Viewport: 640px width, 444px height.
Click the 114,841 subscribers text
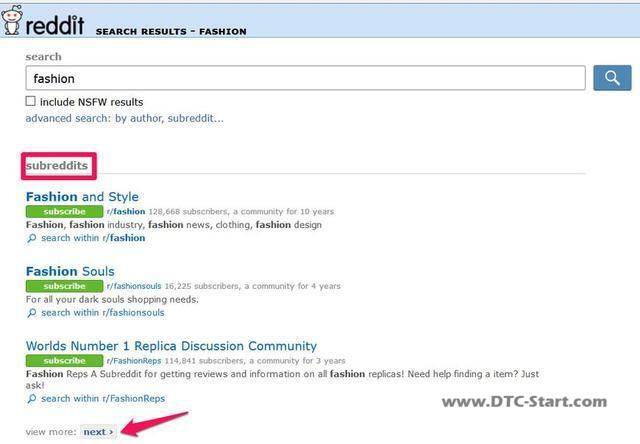pyautogui.click(x=204, y=361)
